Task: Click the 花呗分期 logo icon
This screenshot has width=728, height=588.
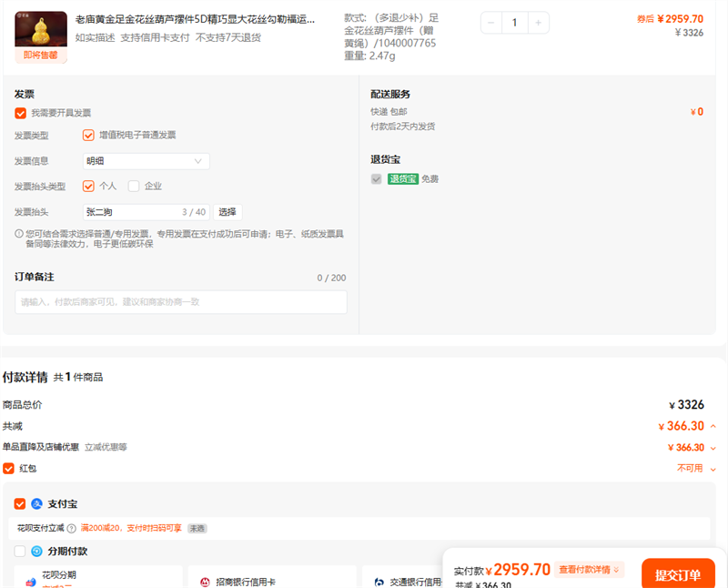Action: pos(31,581)
